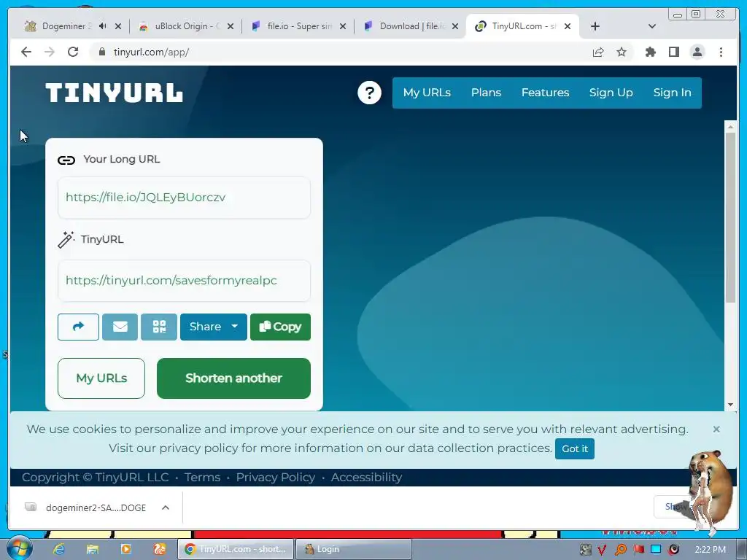Open the Privacy Policy footer link
Viewport: 747px width, 560px height.
point(275,477)
